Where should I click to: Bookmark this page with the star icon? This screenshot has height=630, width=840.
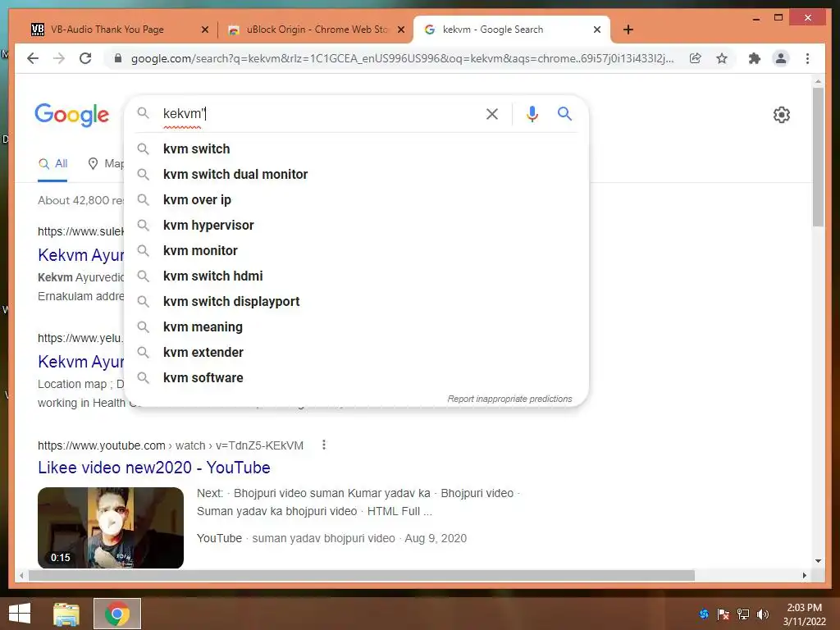tap(722, 58)
